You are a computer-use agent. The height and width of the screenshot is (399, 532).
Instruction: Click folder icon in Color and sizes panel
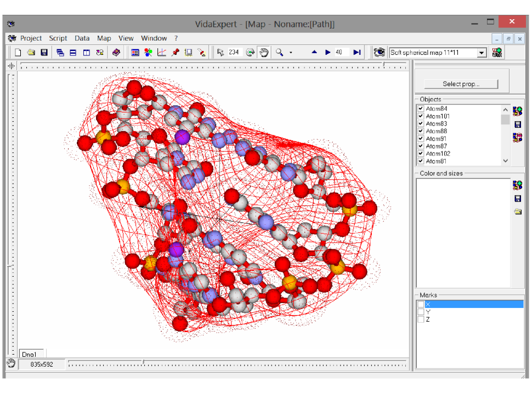click(518, 212)
